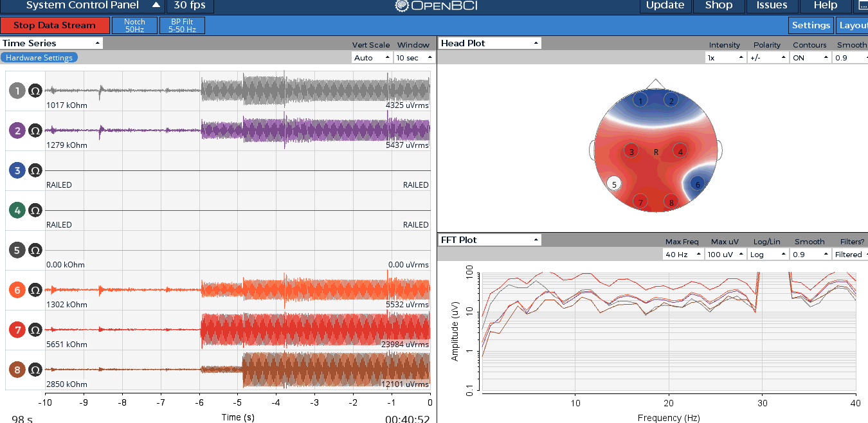
Task: Open the Issues menu
Action: pos(772,6)
